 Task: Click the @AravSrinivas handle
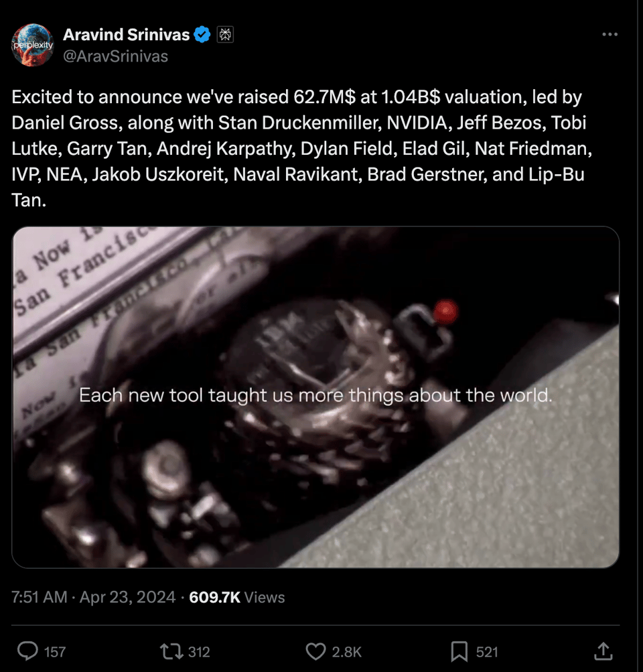click(115, 56)
